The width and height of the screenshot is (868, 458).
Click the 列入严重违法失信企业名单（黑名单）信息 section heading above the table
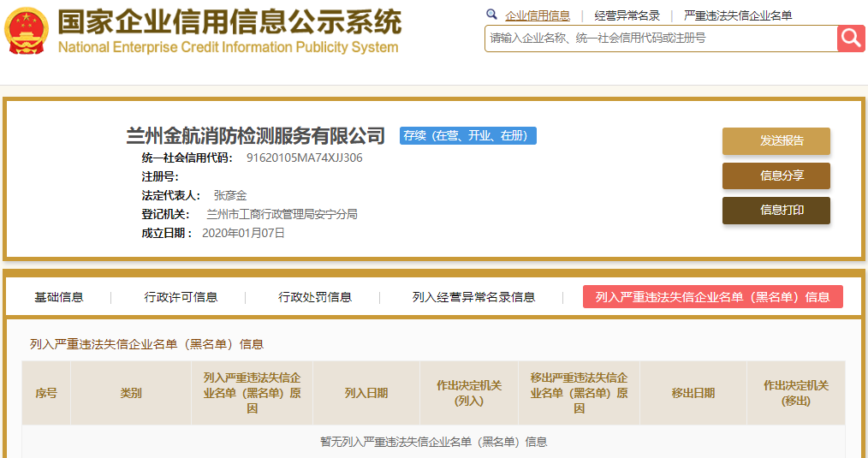pyautogui.click(x=146, y=344)
